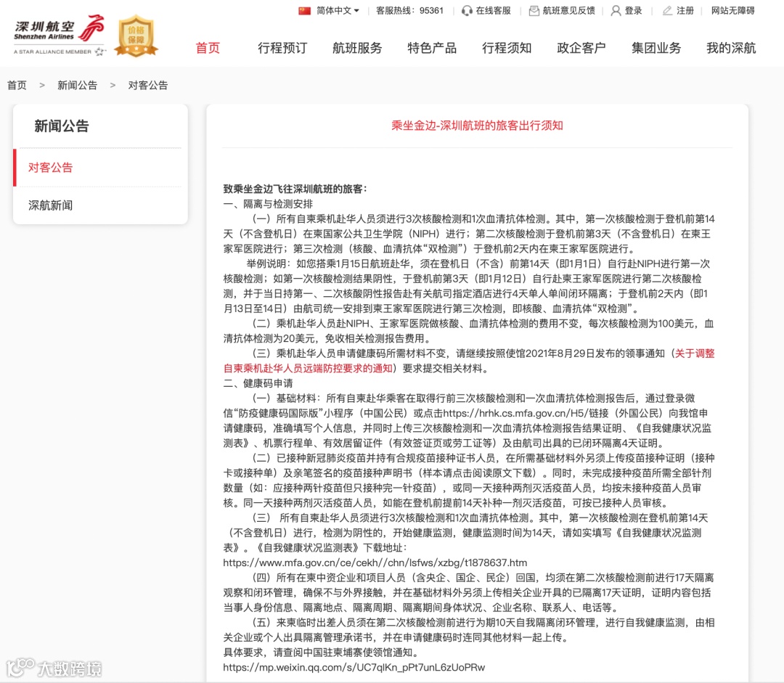This screenshot has width=784, height=683.
Task: Click line 具体要求，请查阅中国驻柬埔寨使领馆通知
Action: tap(321, 653)
